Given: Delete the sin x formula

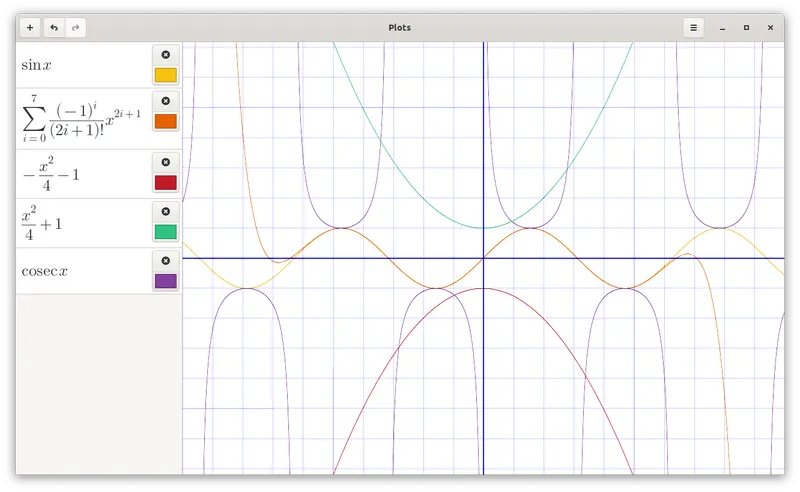Looking at the screenshot, I should click(x=166, y=55).
